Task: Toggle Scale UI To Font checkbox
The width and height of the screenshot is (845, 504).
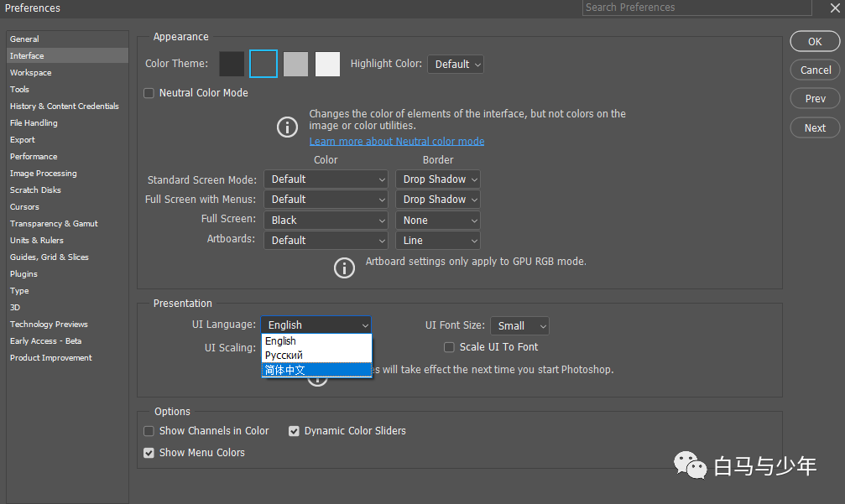Action: 449,347
